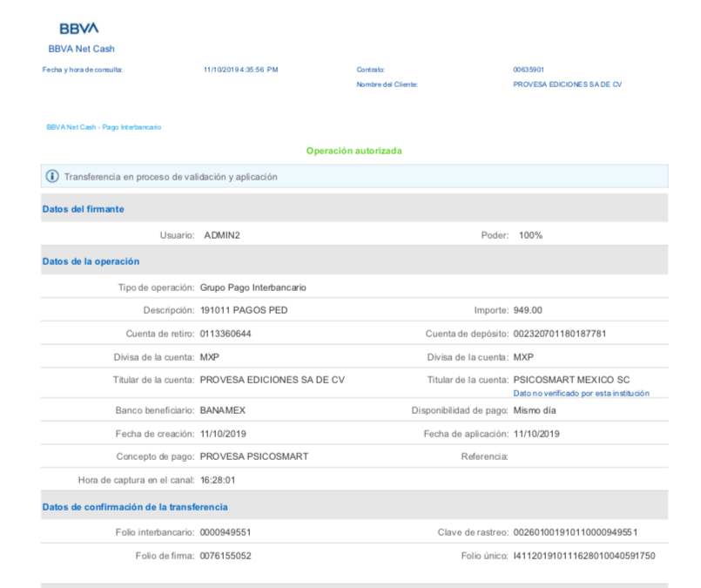
Task: Select Folio de firma 0076155052
Action: (x=226, y=556)
